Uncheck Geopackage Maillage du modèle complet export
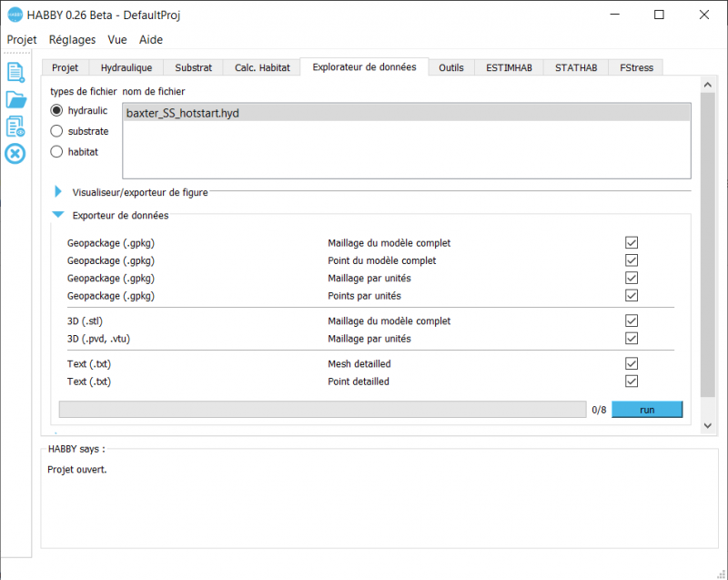 (632, 242)
